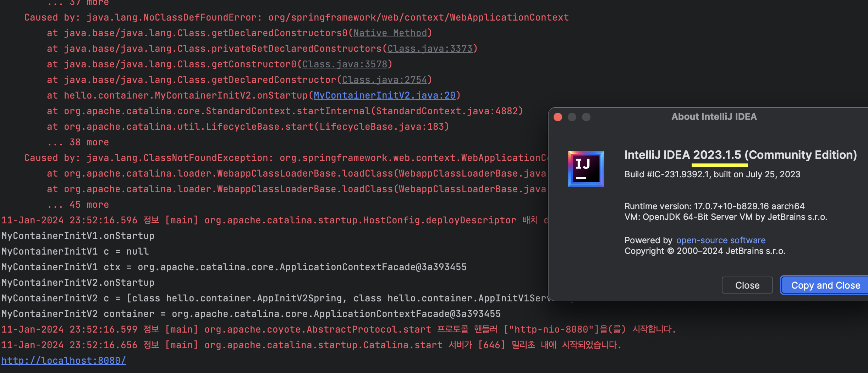Click the '... 45 more' line
Viewport: 868px width, 373px height.
tap(78, 205)
